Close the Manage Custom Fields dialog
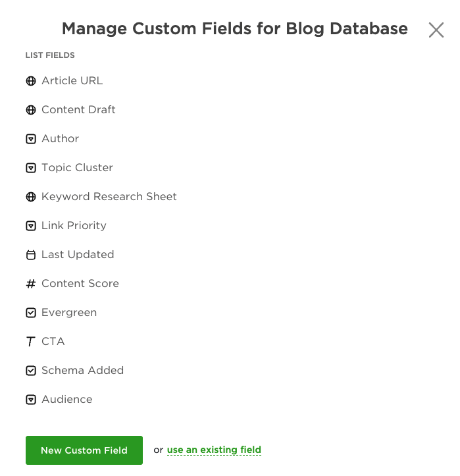The width and height of the screenshot is (460, 476). (436, 30)
